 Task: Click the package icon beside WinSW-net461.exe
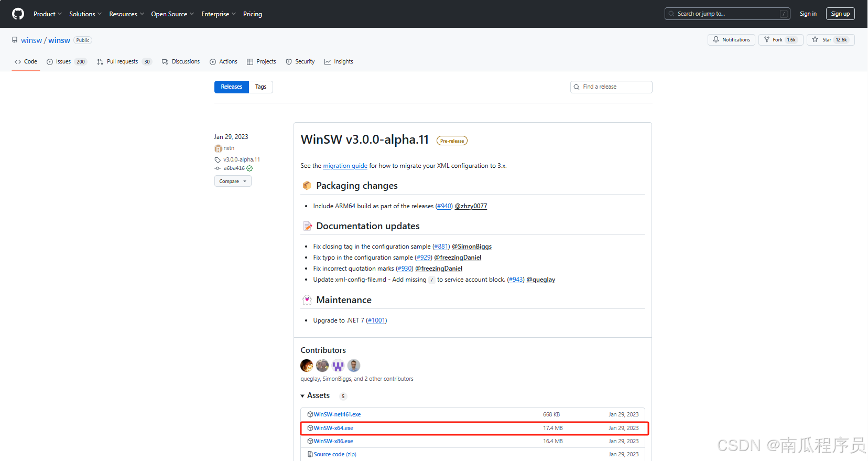point(310,414)
